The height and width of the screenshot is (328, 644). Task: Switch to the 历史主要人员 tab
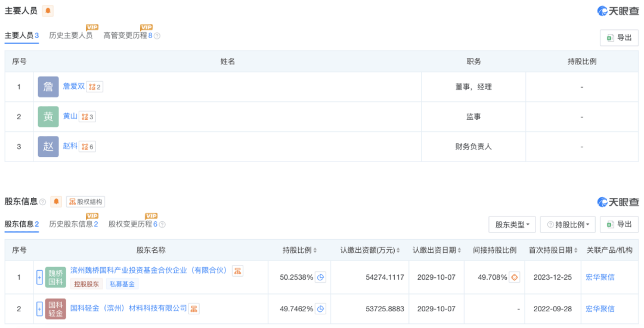(x=70, y=36)
